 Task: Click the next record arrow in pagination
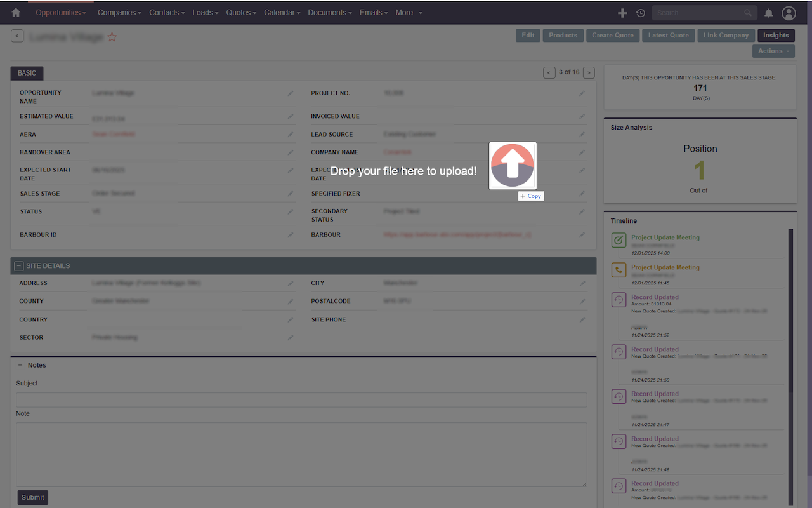pyautogui.click(x=589, y=72)
